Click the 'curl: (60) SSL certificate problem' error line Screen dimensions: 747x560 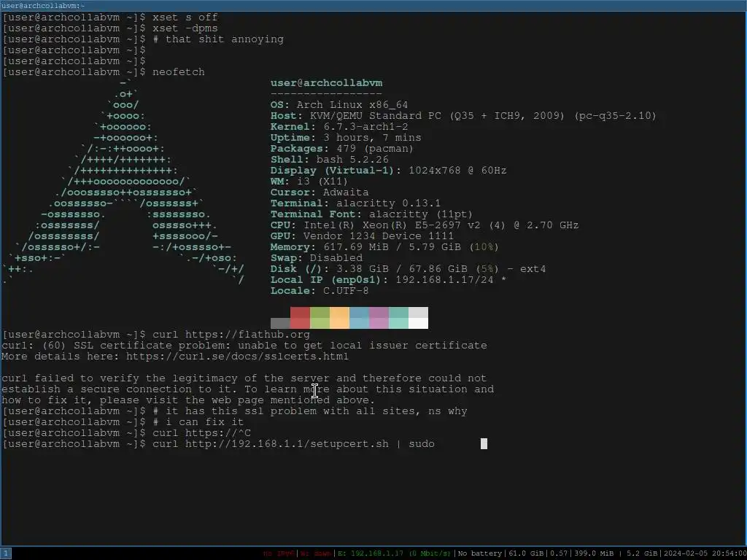coord(244,346)
